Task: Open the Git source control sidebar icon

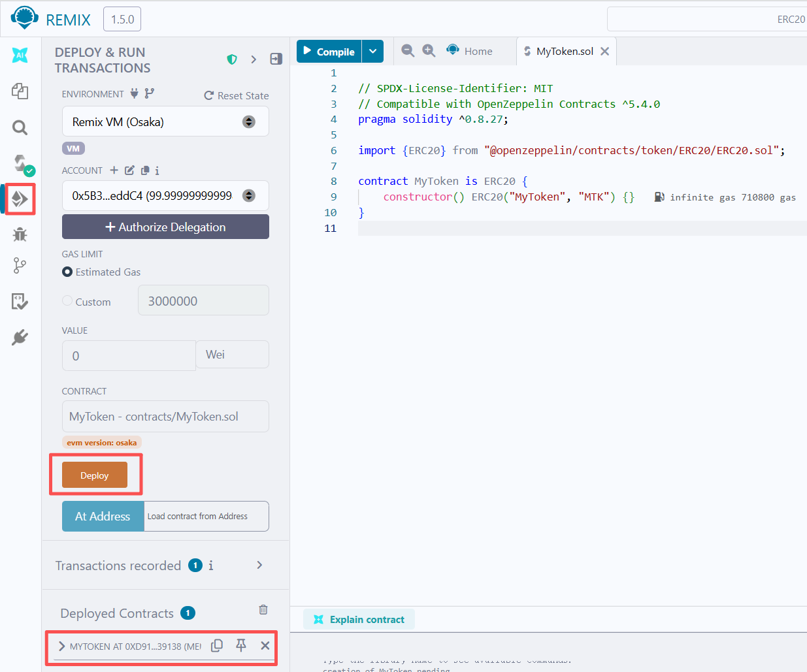Action: click(20, 265)
